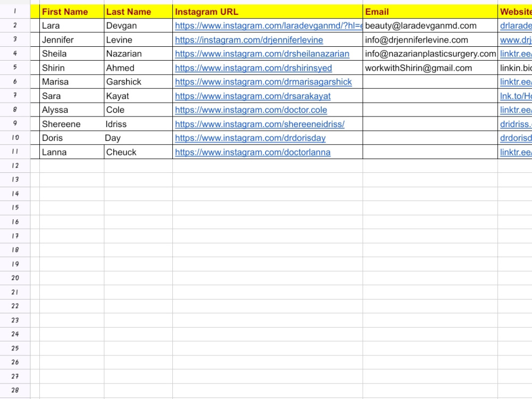
Task: Select the cell containing Lara
Action: (72, 26)
